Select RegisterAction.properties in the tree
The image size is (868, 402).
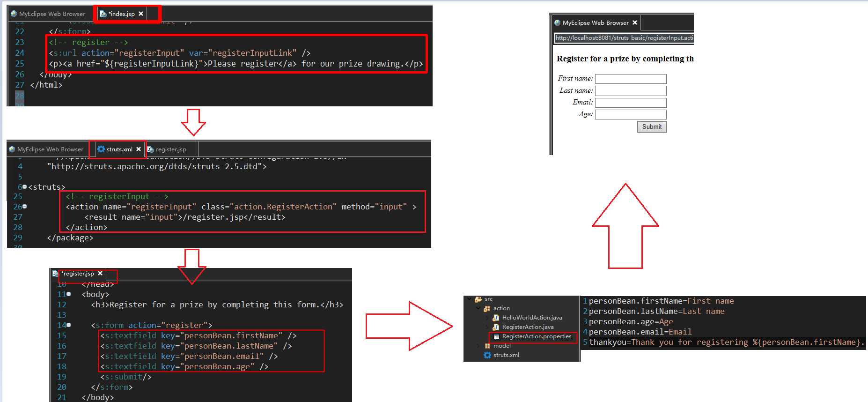pos(537,336)
